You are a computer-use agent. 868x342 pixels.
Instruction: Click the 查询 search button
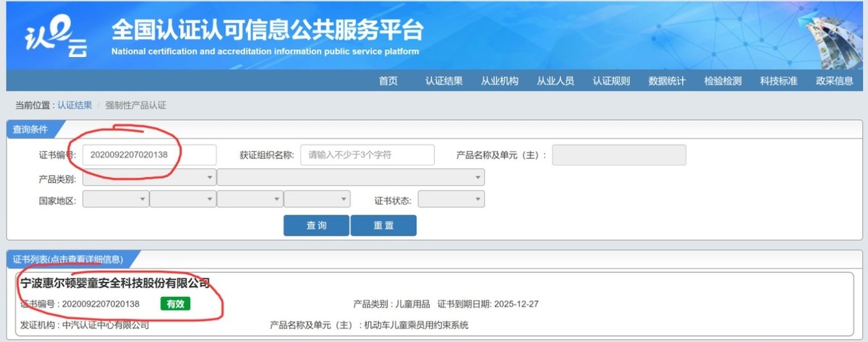(316, 226)
